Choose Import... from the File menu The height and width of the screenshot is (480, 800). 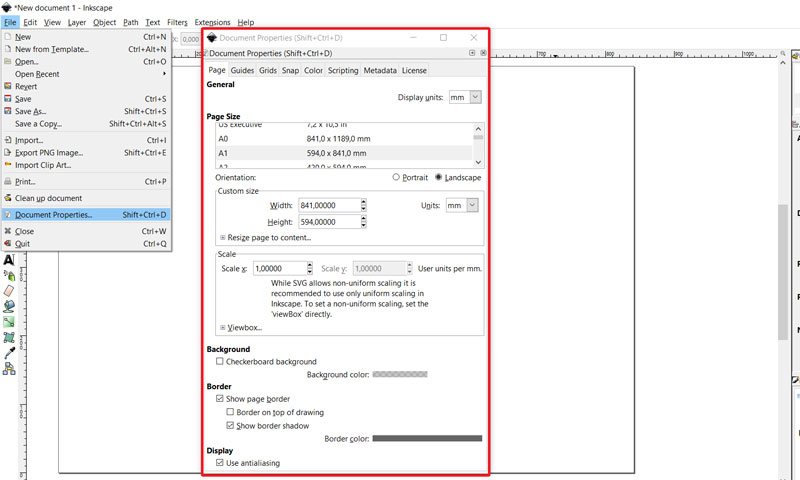point(86,140)
